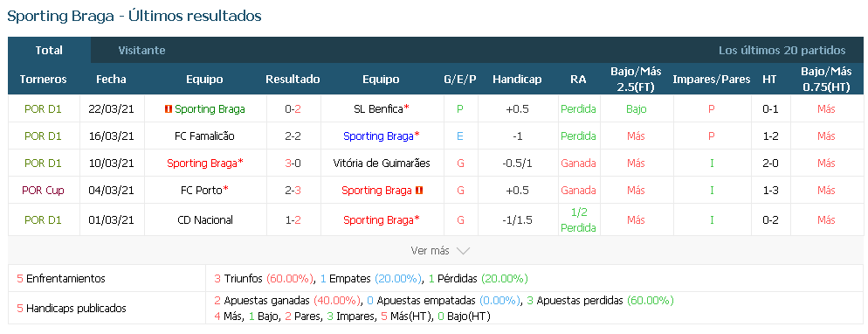868x334 pixels.
Task: Open CD Nacional team link
Action: pyautogui.click(x=205, y=219)
